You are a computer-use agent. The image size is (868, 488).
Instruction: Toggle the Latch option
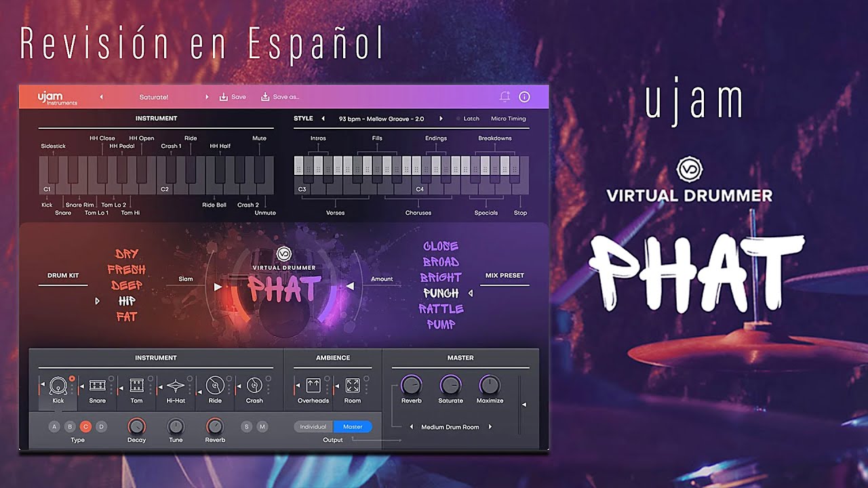(x=468, y=119)
